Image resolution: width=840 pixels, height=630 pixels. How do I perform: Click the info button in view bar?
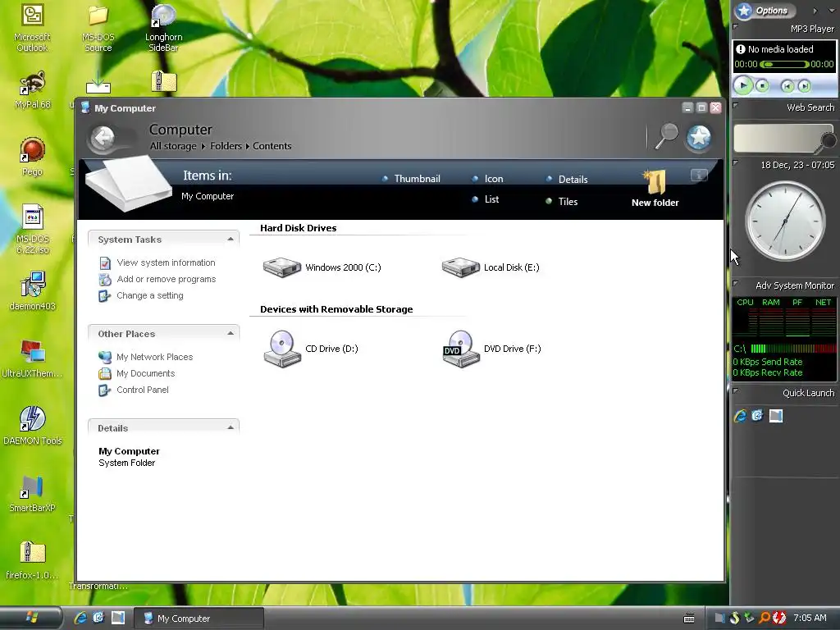(699, 176)
